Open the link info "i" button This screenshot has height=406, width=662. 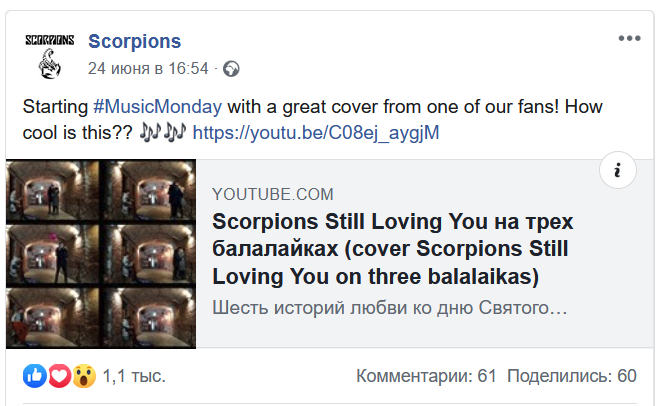[617, 170]
